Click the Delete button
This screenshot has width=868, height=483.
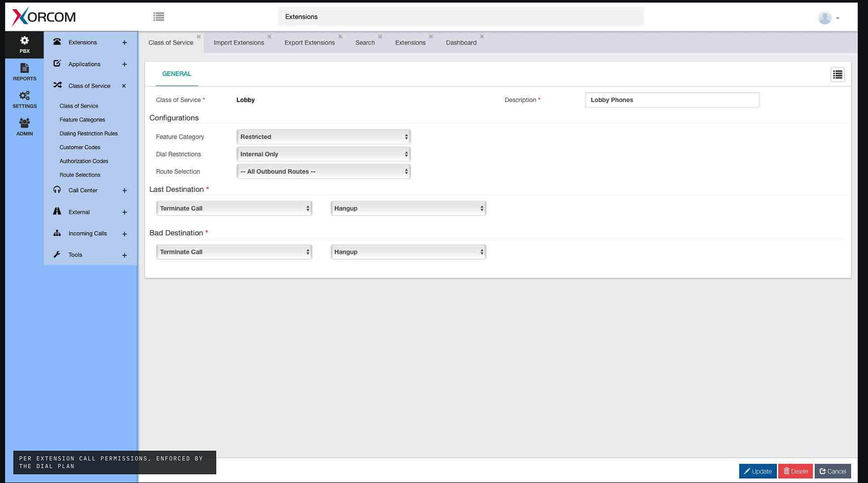[795, 471]
